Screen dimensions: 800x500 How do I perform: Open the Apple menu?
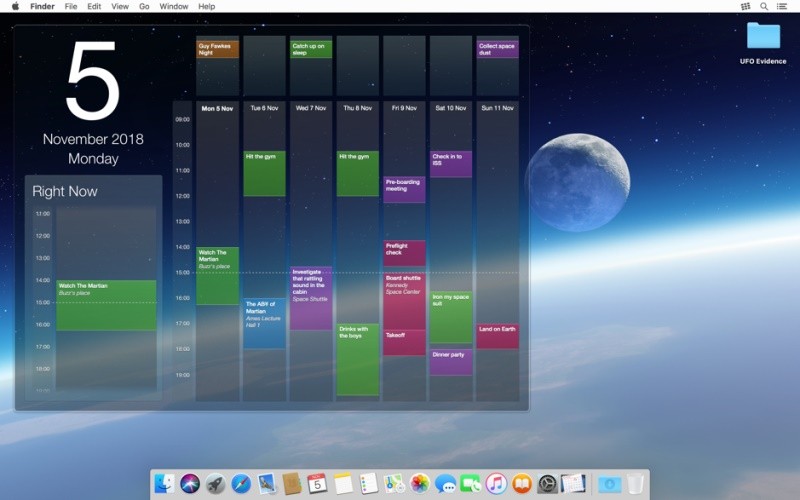pyautogui.click(x=15, y=6)
